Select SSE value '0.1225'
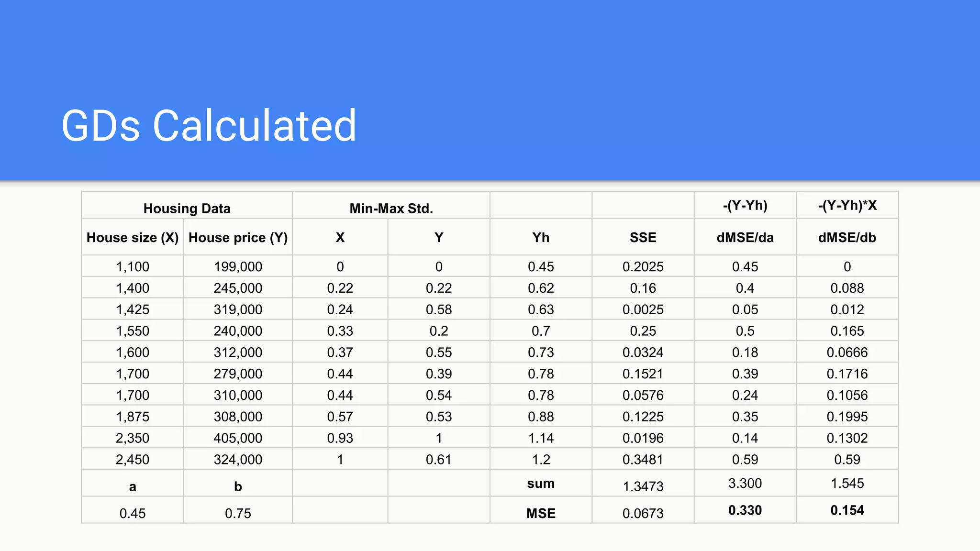 [643, 417]
